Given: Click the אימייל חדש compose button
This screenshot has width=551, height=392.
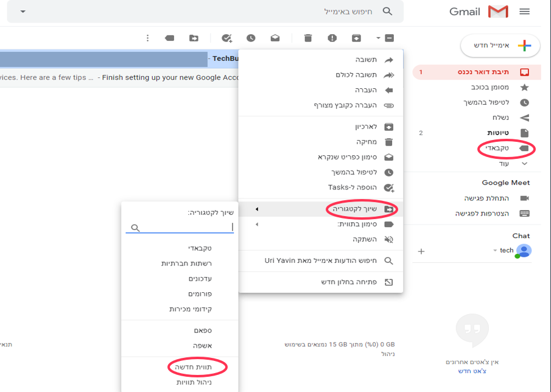Looking at the screenshot, I should 500,45.
